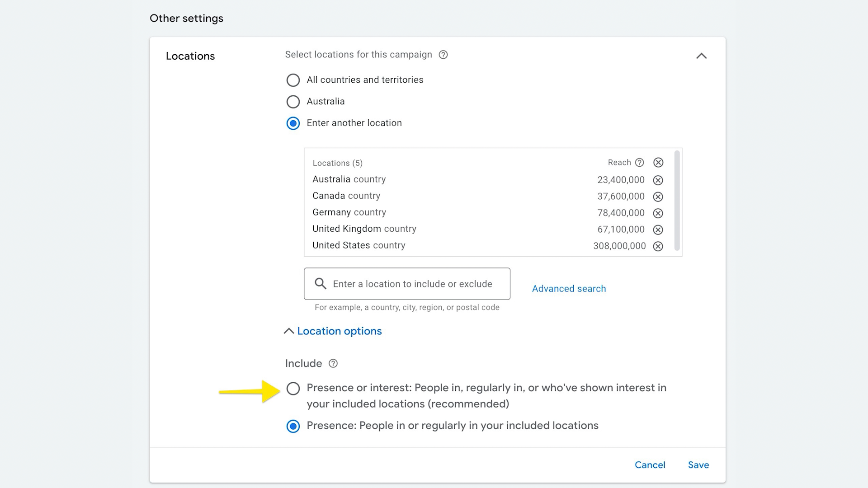Viewport: 868px width, 488px height.
Task: Open the Advanced search link
Action: click(569, 289)
